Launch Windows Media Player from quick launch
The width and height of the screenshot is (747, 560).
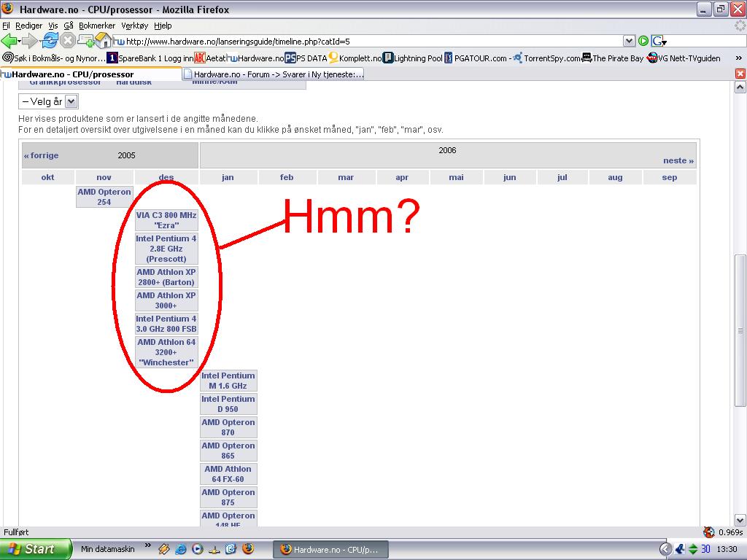[x=198, y=549]
